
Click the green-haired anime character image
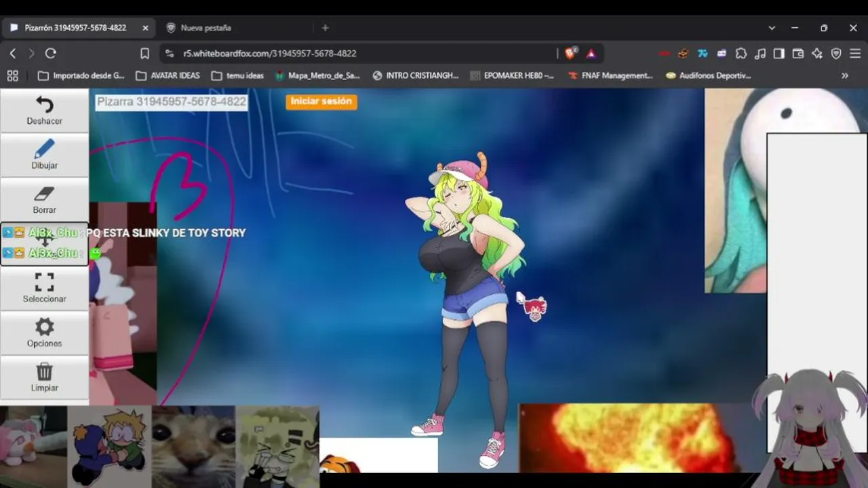click(x=468, y=308)
